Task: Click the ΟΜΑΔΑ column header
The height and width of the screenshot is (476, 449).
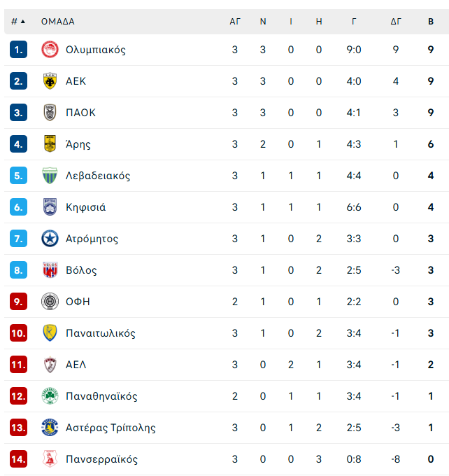Action: (x=57, y=21)
